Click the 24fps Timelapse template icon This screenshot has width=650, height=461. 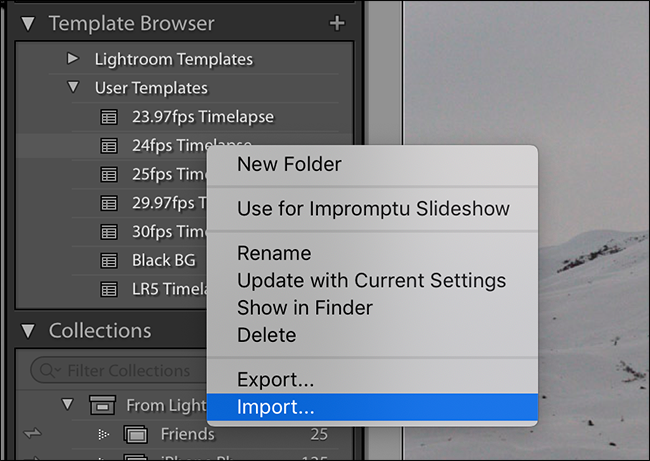[110, 146]
